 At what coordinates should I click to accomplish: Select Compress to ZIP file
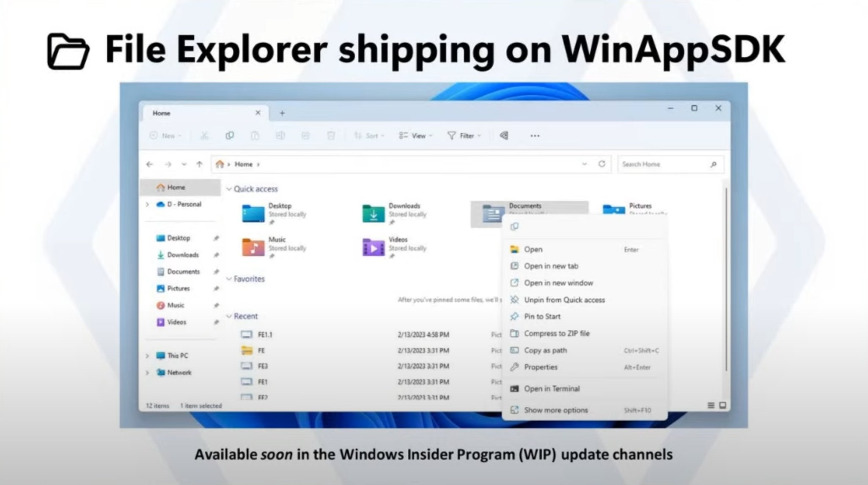click(x=585, y=333)
